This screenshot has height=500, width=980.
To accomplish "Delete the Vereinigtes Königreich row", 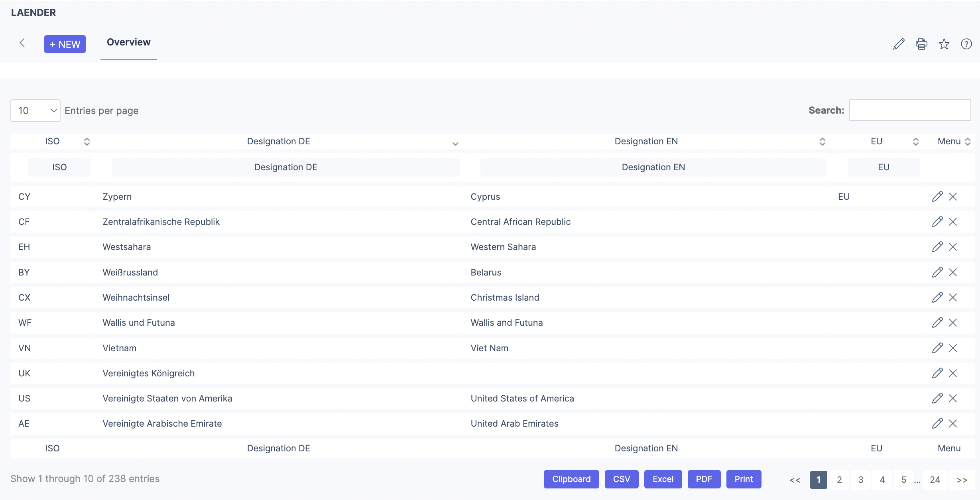I will pos(953,373).
